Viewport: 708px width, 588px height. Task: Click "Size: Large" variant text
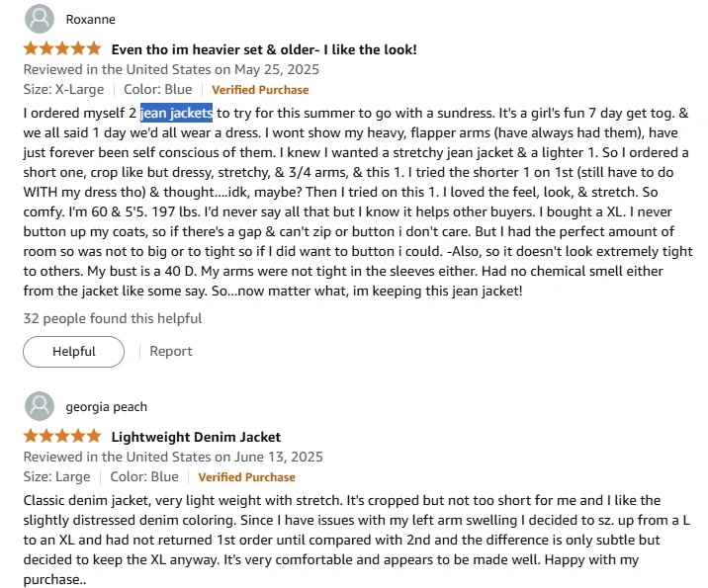(54, 477)
